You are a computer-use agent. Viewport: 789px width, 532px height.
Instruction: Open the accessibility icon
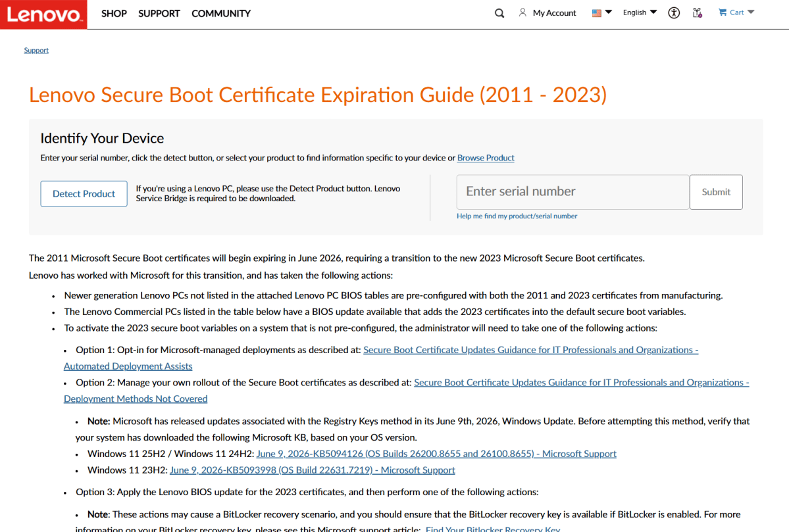coord(674,13)
